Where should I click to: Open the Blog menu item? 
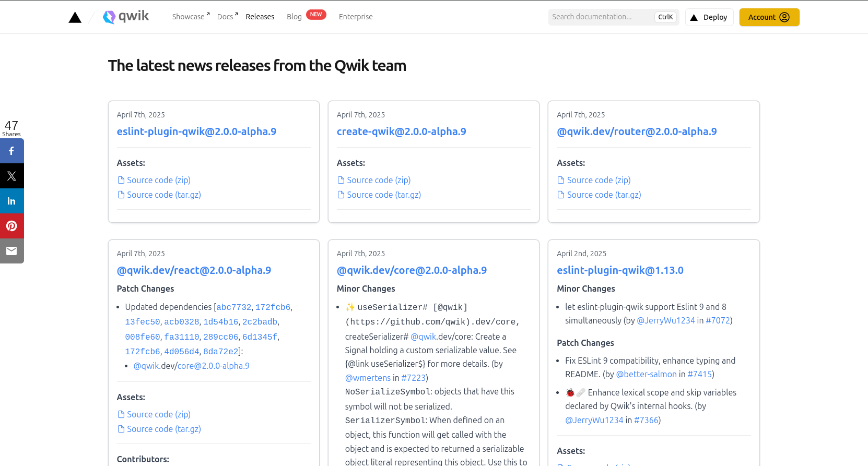pyautogui.click(x=294, y=17)
